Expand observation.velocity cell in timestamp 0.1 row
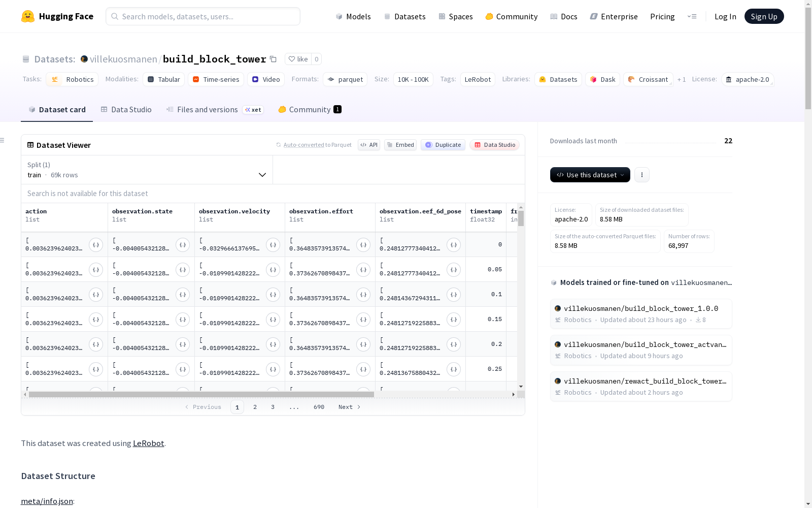Image resolution: width=812 pixels, height=508 pixels. coord(273,295)
